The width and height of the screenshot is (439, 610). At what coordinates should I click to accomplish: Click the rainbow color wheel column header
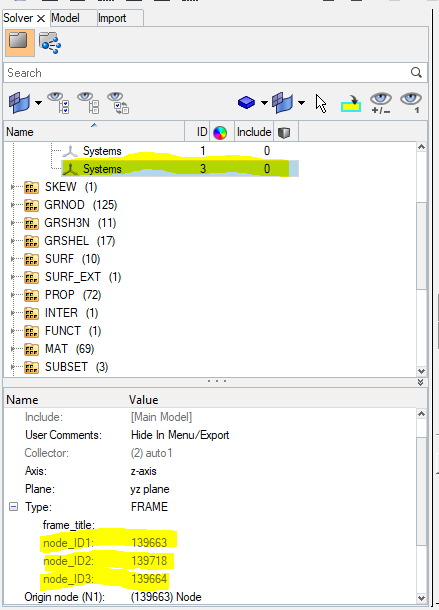(x=220, y=132)
